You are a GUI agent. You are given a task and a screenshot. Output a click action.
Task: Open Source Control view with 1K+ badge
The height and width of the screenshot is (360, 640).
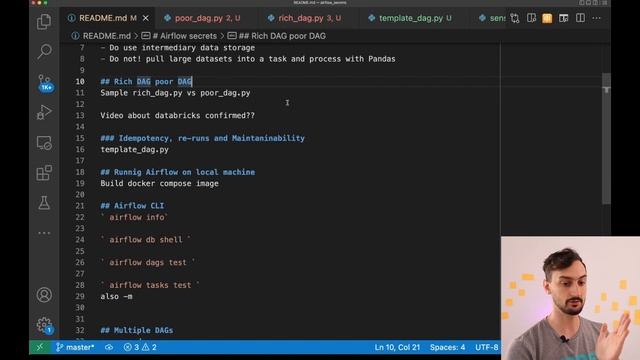[44, 82]
